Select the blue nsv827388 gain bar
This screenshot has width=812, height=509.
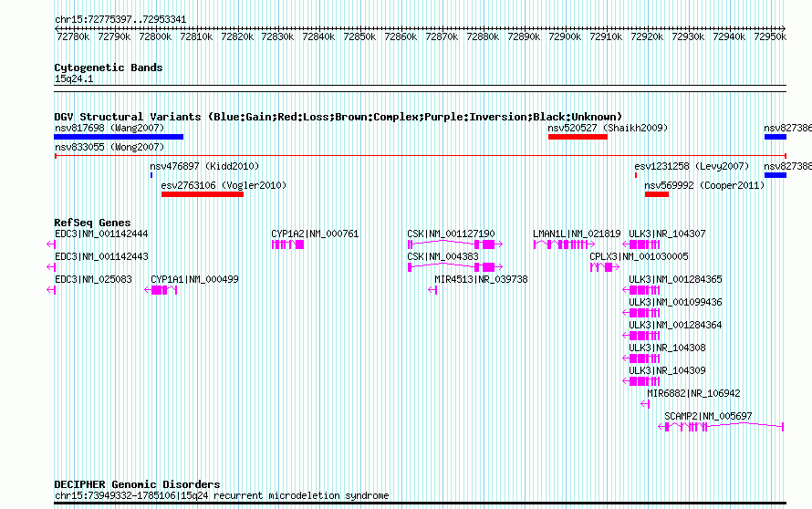click(776, 175)
